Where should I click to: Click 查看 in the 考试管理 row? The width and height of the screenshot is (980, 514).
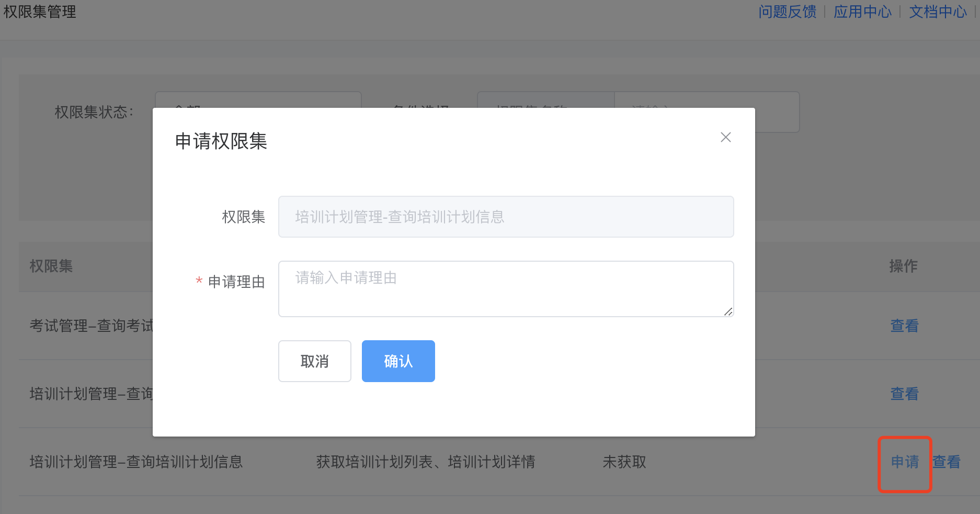tap(904, 326)
